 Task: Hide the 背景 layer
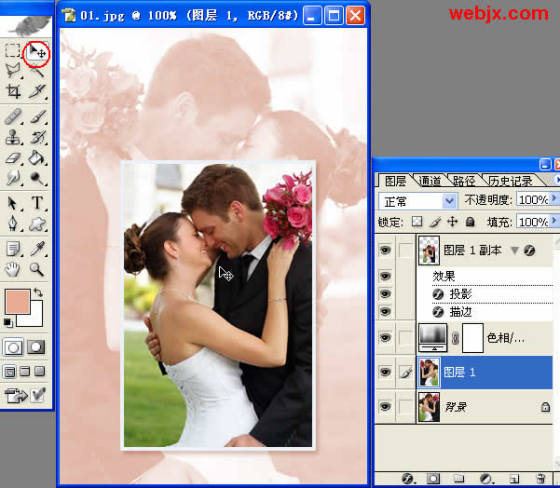click(385, 407)
